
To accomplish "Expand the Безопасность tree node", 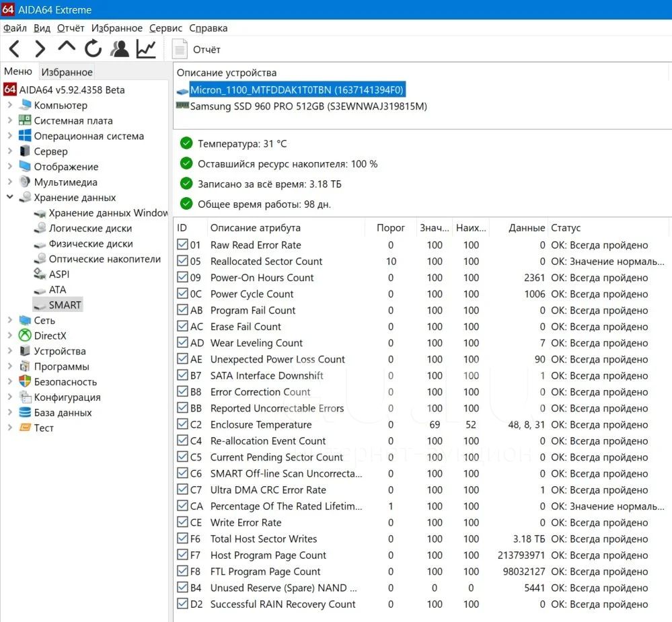I will 10,381.
